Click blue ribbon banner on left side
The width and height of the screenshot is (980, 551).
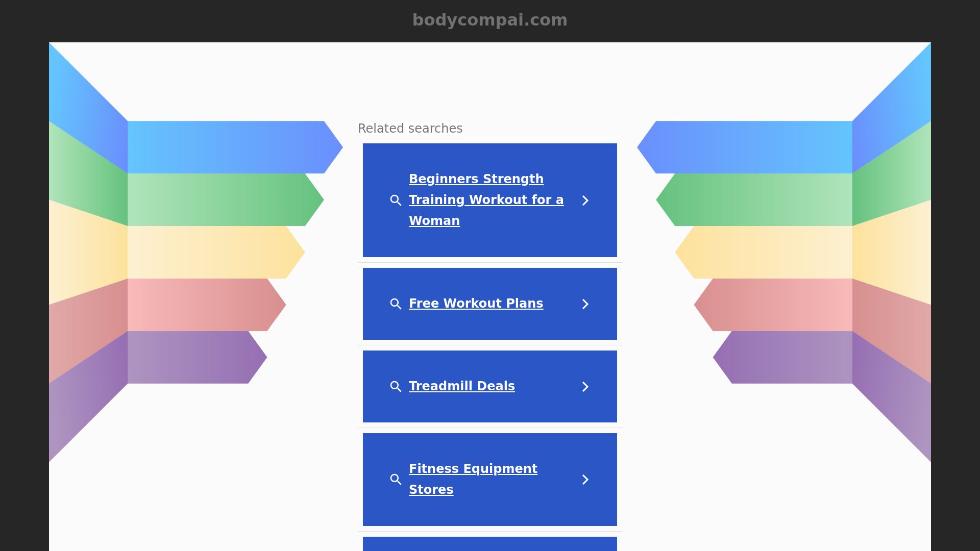(x=225, y=147)
